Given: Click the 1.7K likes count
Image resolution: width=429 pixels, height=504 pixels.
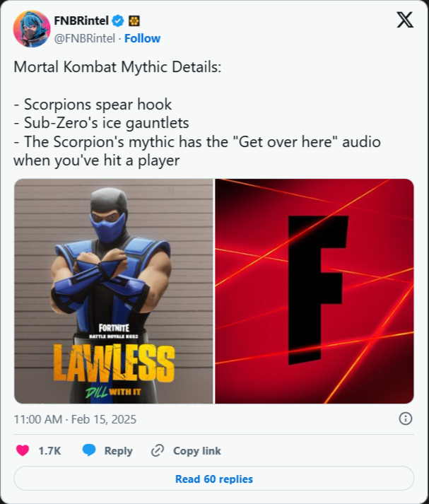Looking at the screenshot, I should pos(49,451).
